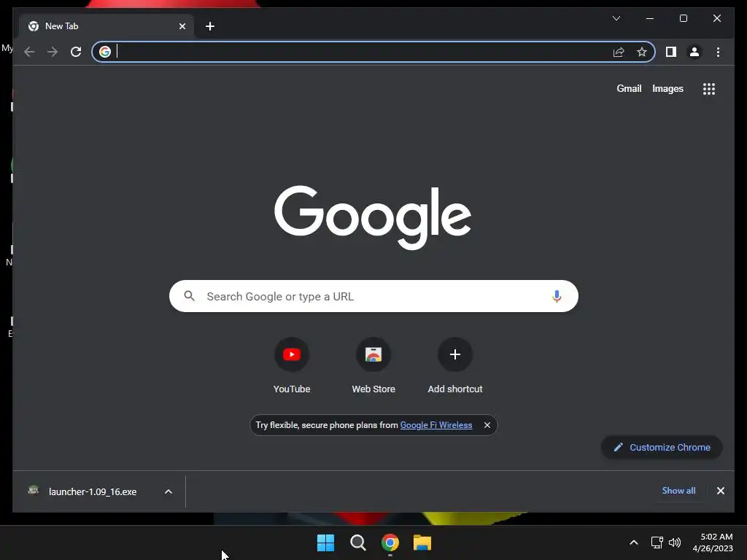This screenshot has width=747, height=560.
Task: Click the forward navigation arrow
Action: click(53, 52)
